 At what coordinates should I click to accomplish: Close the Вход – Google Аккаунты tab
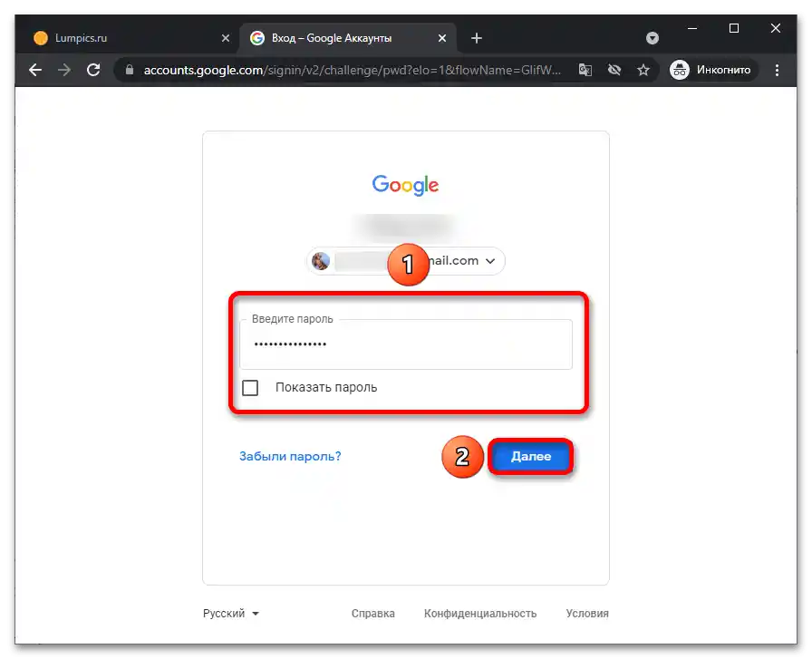coord(441,38)
